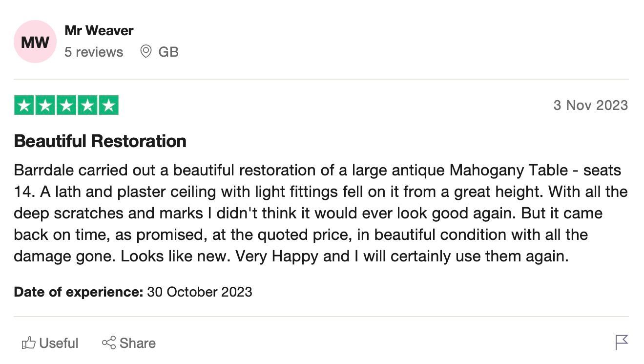This screenshot has width=644, height=364.
Task: Click the "30 October 2023" experience date
Action: [200, 292]
